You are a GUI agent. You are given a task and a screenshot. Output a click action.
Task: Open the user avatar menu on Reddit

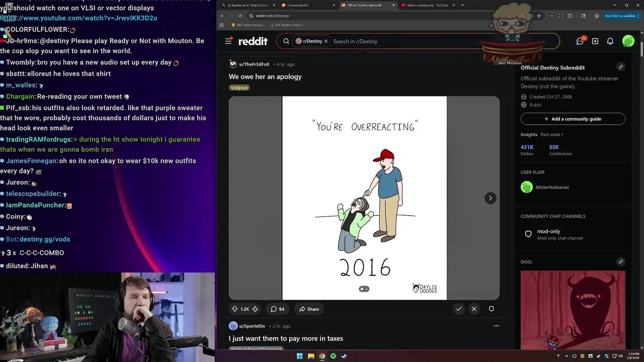click(628, 41)
